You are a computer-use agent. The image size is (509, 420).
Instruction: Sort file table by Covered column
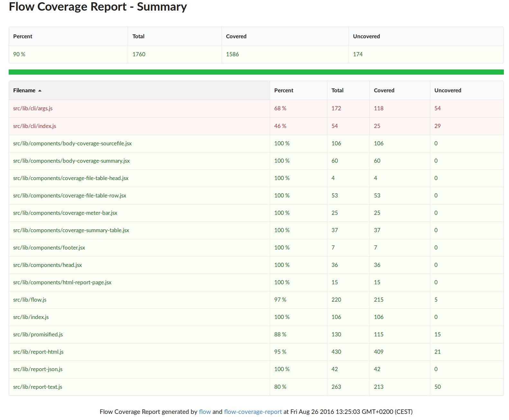[x=400, y=90]
